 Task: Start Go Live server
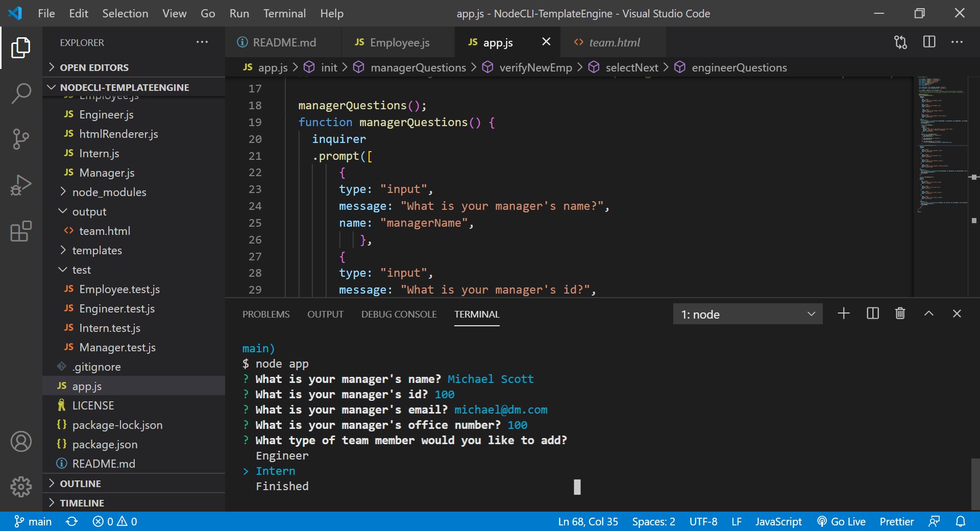pos(841,521)
